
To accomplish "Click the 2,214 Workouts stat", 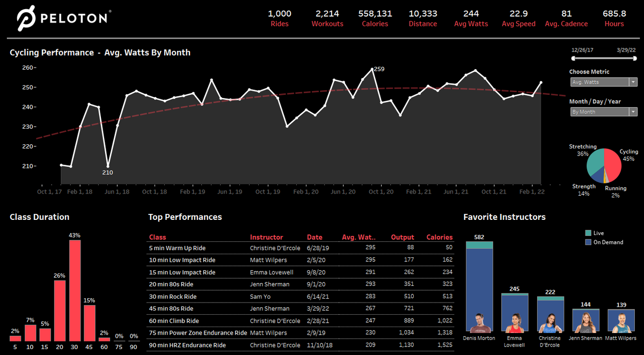I will 327,18.
